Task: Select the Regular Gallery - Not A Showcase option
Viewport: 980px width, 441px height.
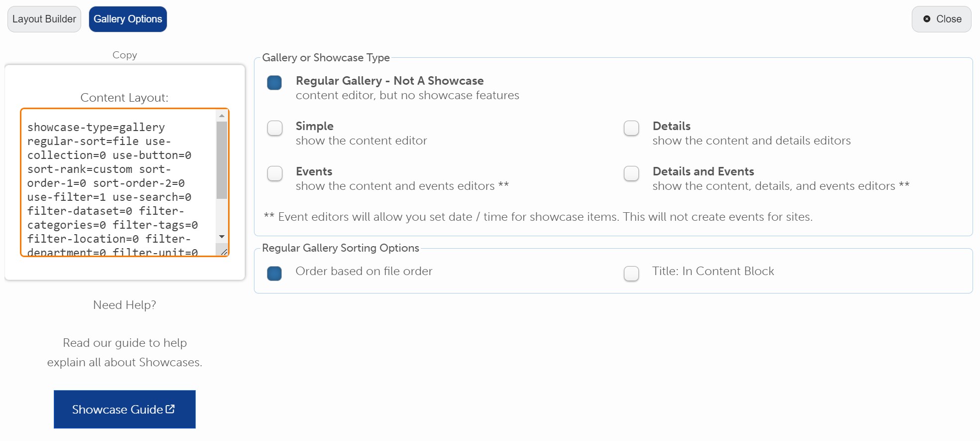Action: click(x=274, y=83)
